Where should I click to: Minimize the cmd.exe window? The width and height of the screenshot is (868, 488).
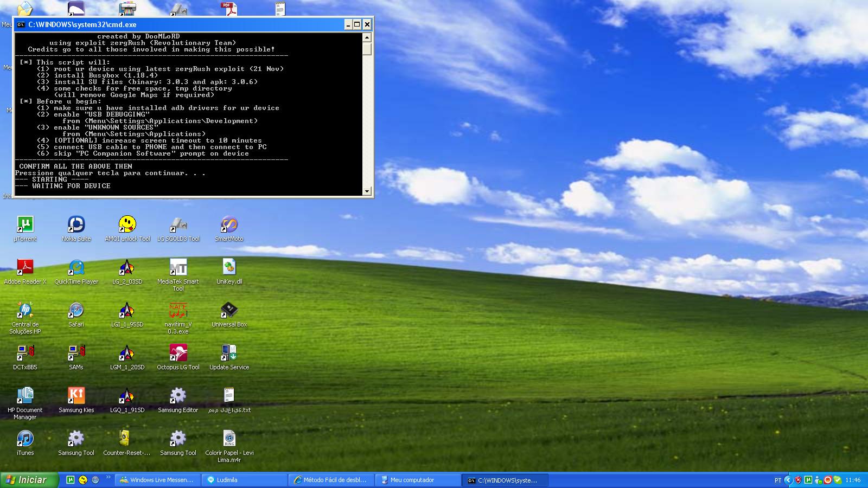pyautogui.click(x=348, y=24)
